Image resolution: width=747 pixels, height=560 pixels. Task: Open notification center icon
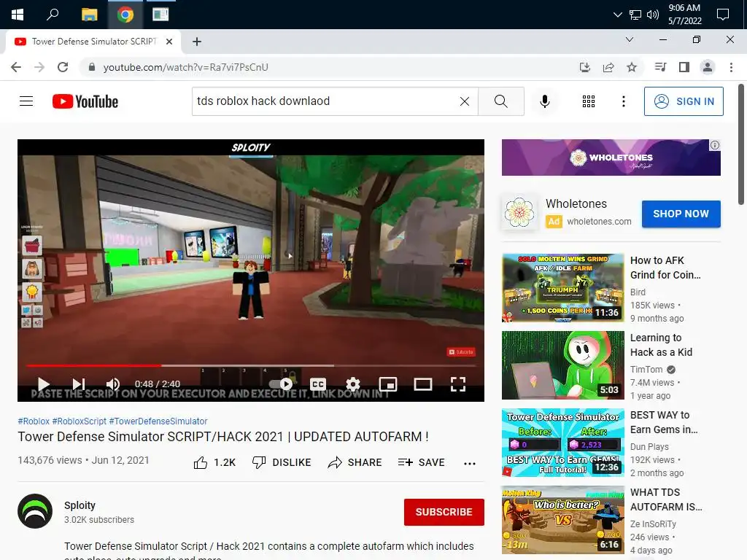pos(723,15)
